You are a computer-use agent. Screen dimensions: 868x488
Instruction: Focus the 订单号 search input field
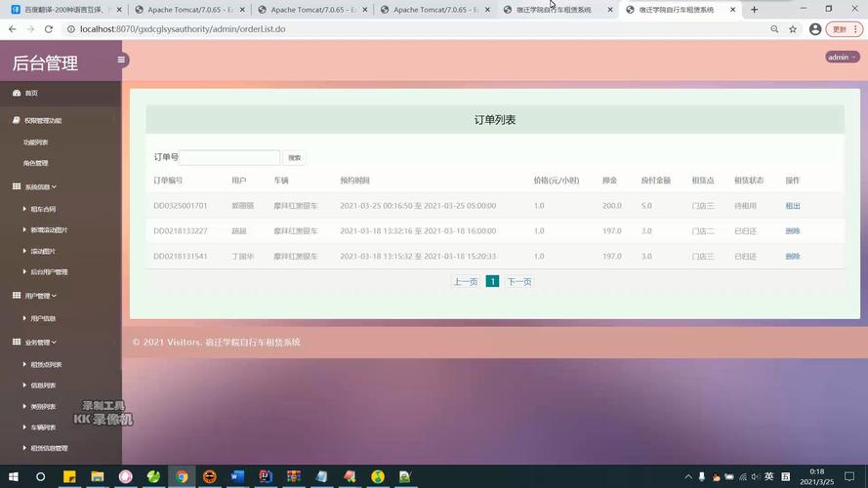point(229,157)
